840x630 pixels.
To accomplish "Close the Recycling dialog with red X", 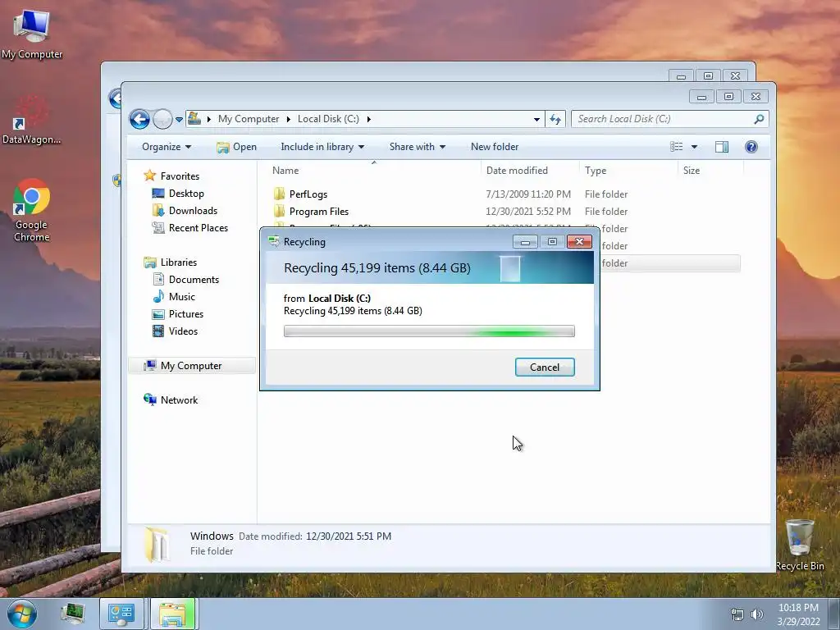I will point(579,242).
